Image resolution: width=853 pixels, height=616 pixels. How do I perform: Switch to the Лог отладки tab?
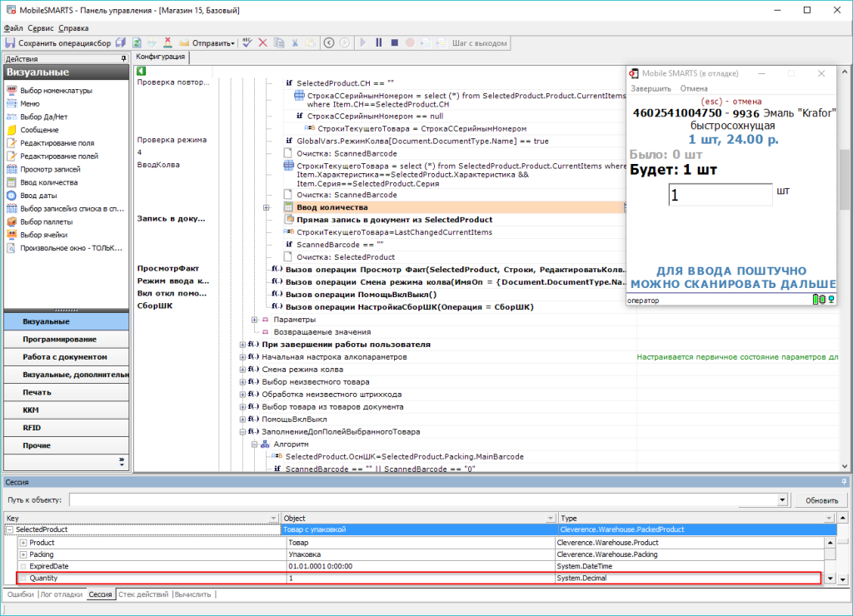pos(62,594)
